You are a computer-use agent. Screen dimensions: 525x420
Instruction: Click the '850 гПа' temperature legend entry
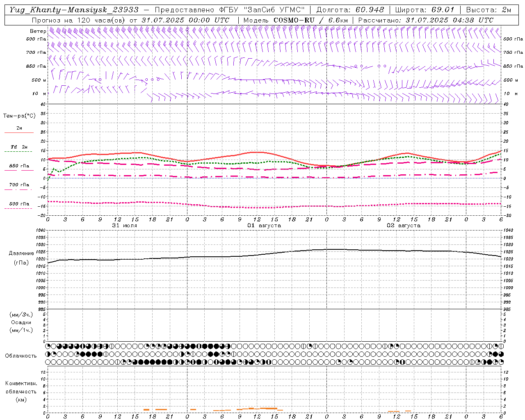[x=19, y=166]
